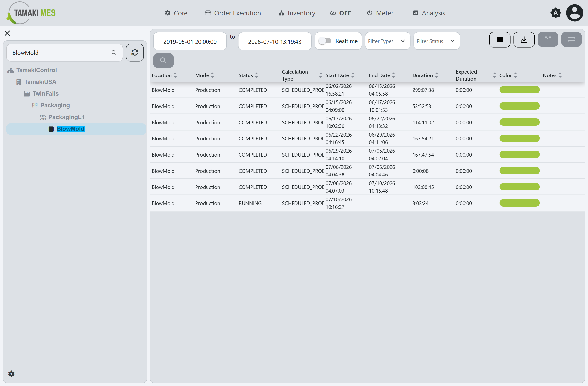
Task: Click the Expected Duration column header
Action: click(466, 75)
